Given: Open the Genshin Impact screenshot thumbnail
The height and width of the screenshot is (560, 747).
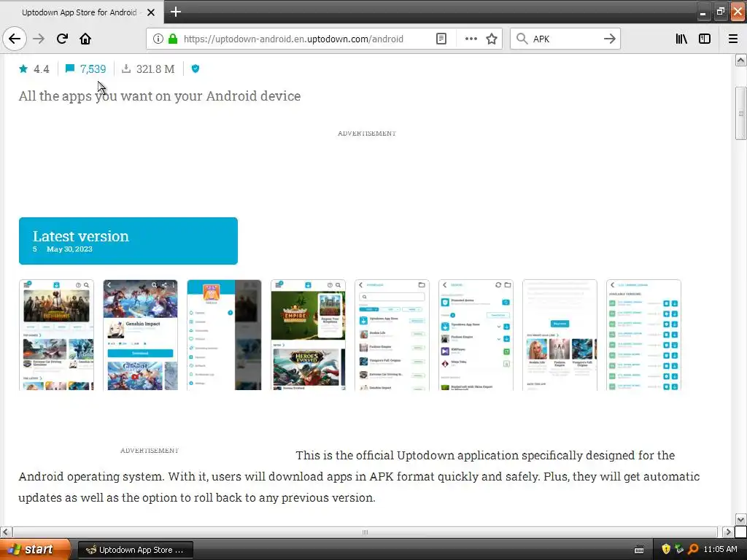Looking at the screenshot, I should (141, 335).
